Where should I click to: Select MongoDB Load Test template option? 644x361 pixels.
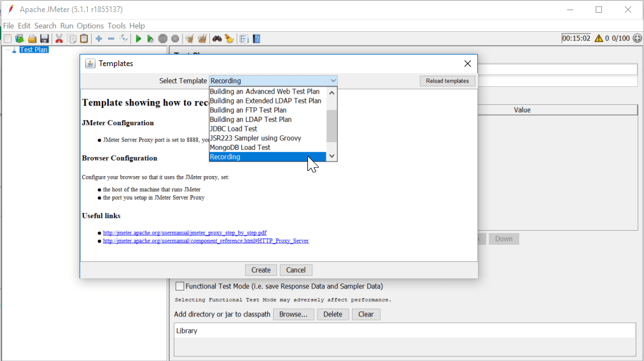(x=239, y=147)
